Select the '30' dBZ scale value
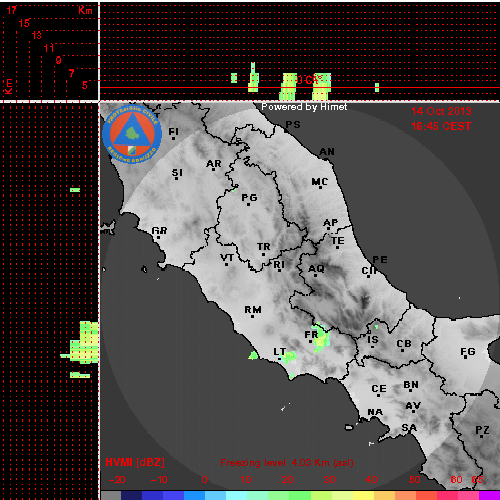 [329, 480]
